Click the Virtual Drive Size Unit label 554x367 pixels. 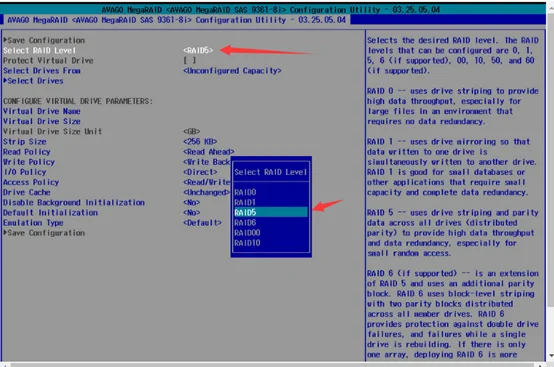pyautogui.click(x=53, y=131)
